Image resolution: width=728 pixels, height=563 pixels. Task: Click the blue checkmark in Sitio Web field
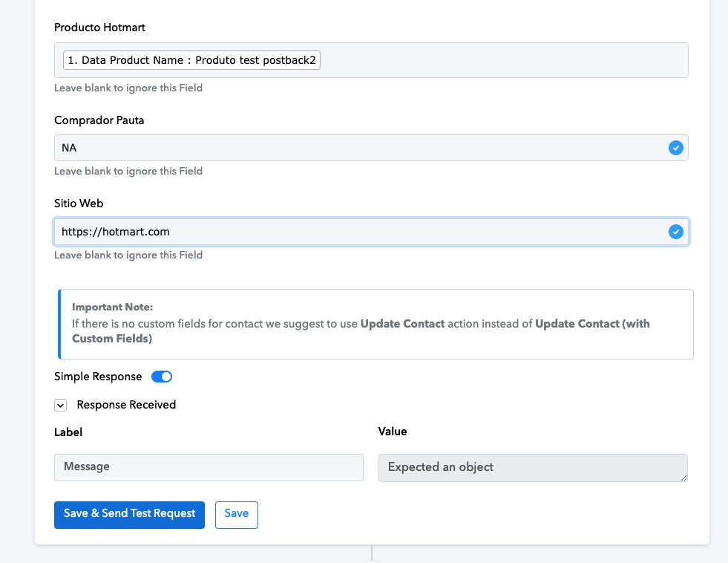coord(675,231)
